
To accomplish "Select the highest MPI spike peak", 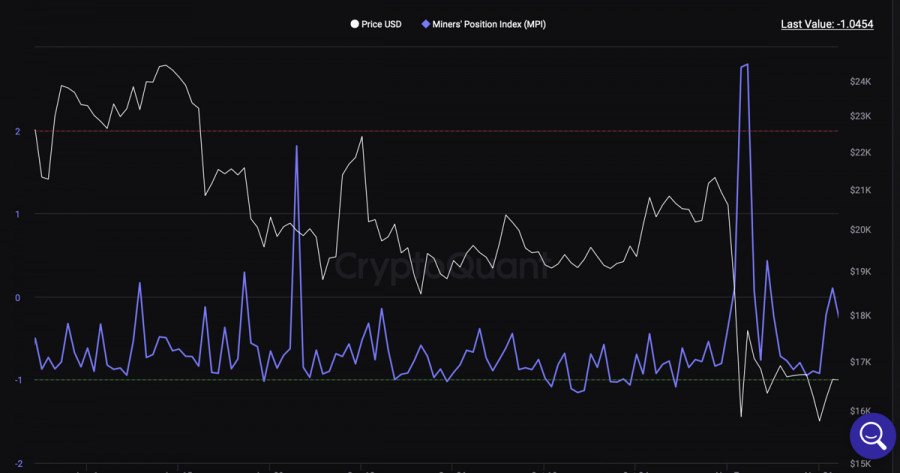I will [745, 65].
